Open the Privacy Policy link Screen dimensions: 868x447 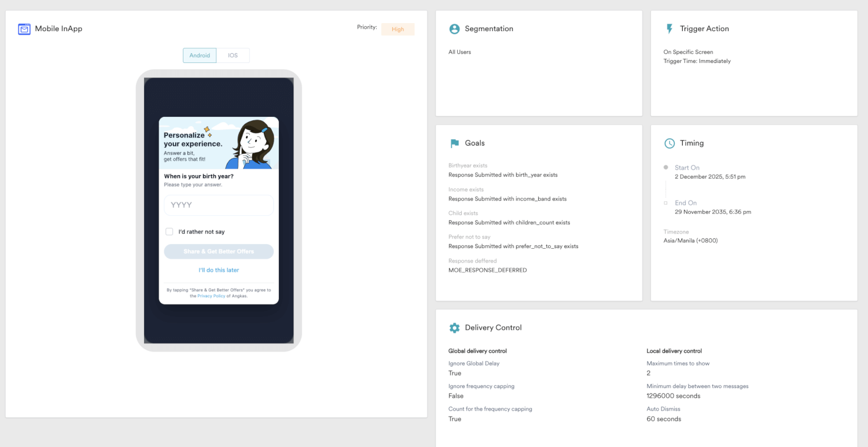(211, 295)
